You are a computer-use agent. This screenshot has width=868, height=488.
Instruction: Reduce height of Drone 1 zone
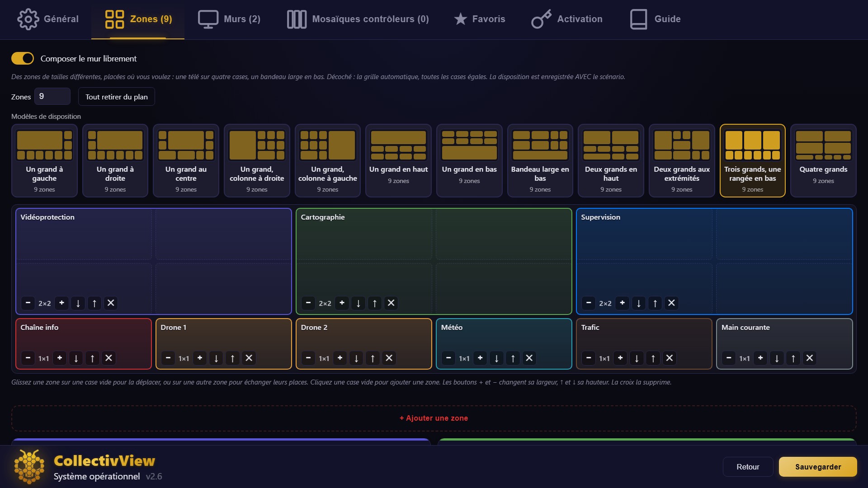[x=216, y=358]
